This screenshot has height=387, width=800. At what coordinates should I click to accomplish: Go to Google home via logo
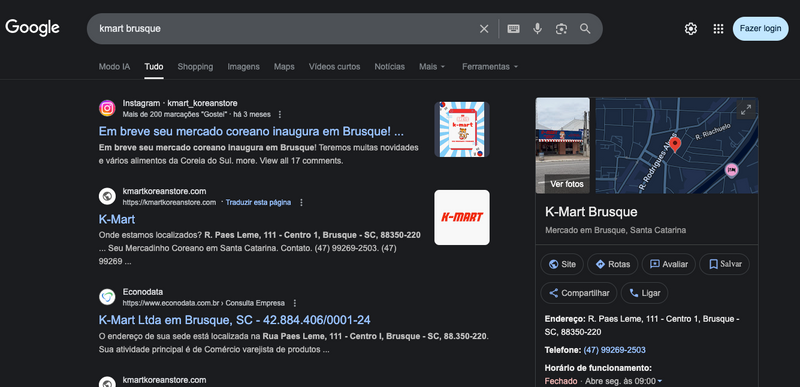point(32,28)
